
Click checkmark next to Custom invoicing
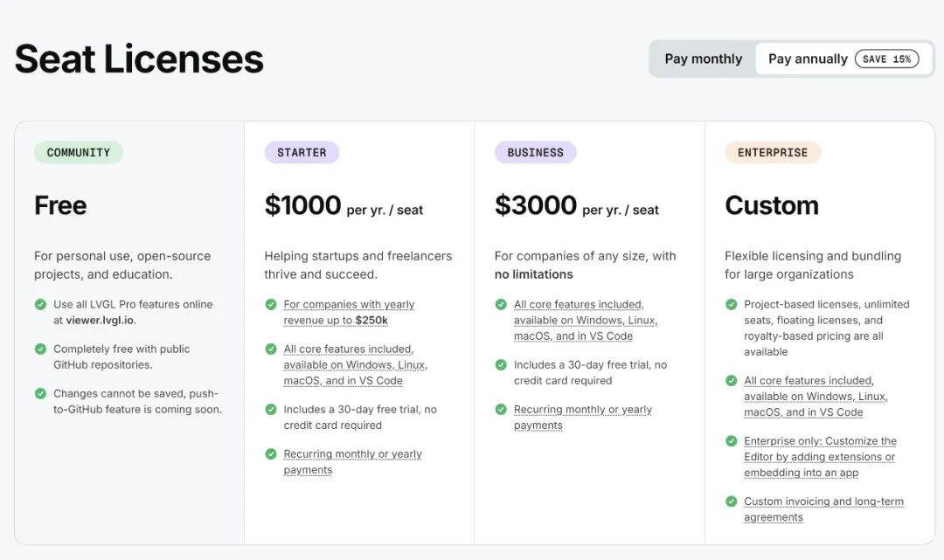pyautogui.click(x=731, y=501)
